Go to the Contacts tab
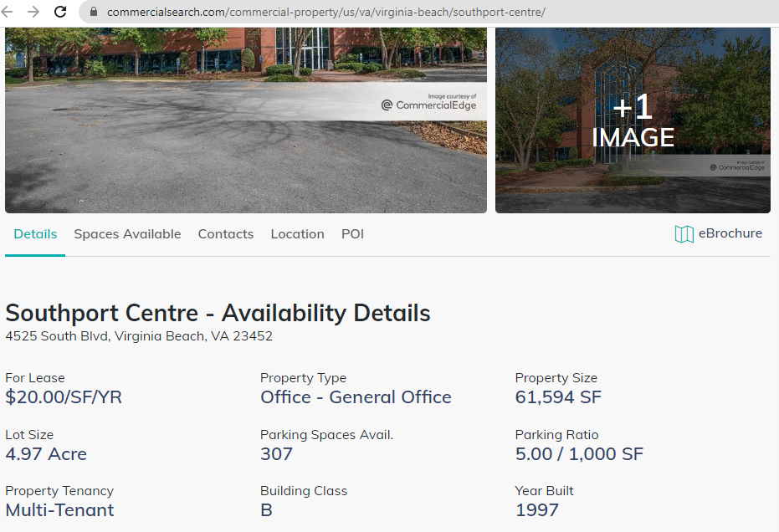Viewport: 779px width, 532px height. [226, 234]
